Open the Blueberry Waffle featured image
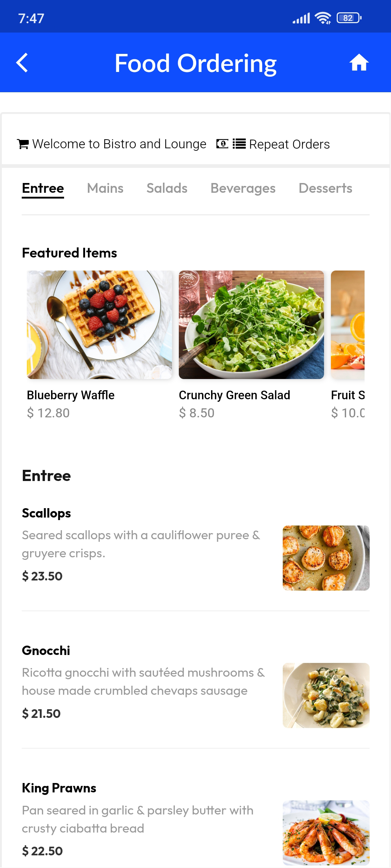The width and height of the screenshot is (391, 868). (99, 325)
